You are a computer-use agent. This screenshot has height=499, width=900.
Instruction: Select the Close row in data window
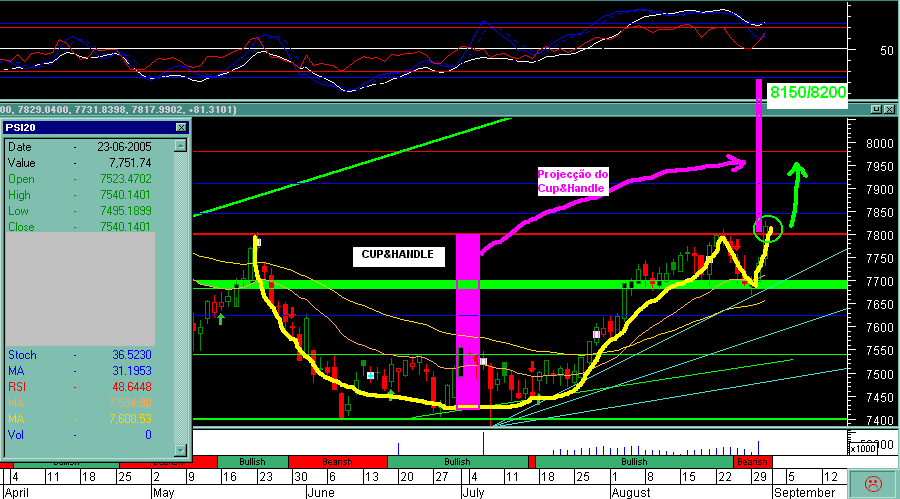click(80, 227)
